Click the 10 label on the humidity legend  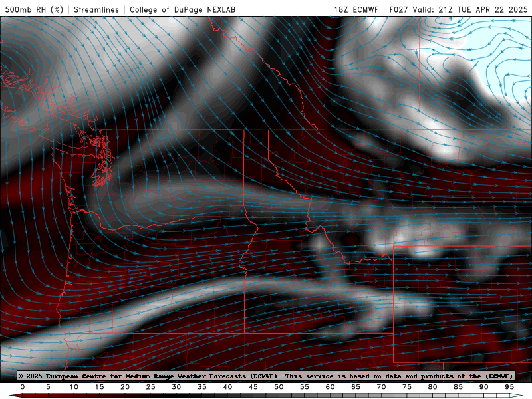(x=74, y=387)
